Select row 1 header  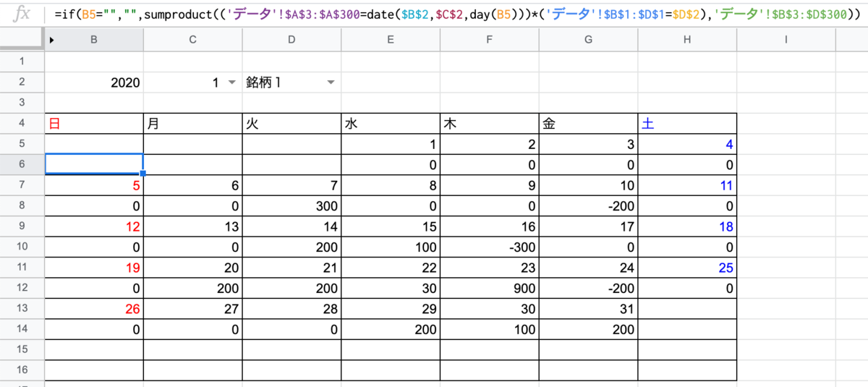click(22, 61)
